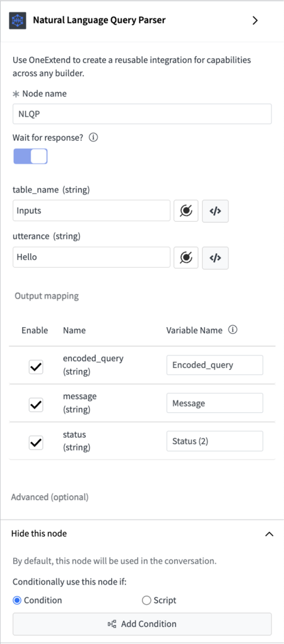
Task: Click Add Condition button
Action: click(142, 624)
